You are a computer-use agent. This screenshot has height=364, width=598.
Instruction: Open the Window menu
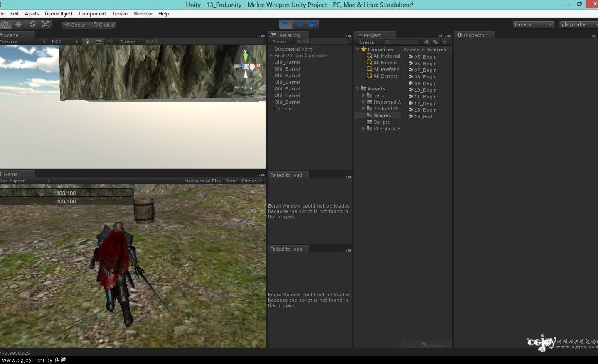tap(143, 14)
